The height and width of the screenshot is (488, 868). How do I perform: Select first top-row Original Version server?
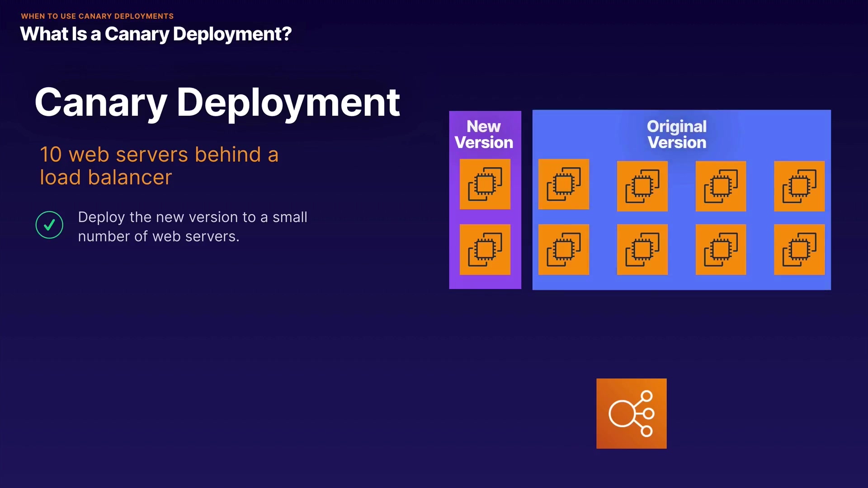pos(563,184)
